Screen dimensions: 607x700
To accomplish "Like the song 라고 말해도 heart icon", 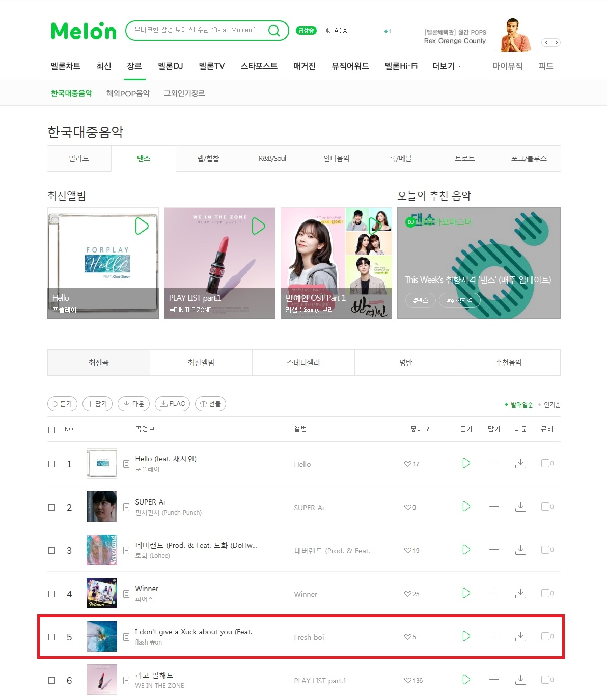I will [407, 680].
